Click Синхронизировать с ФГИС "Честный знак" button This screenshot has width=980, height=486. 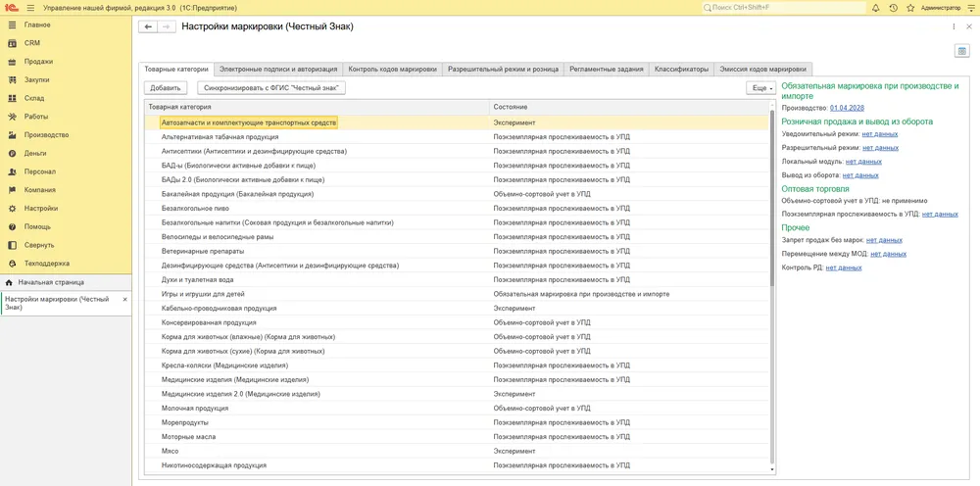click(271, 88)
